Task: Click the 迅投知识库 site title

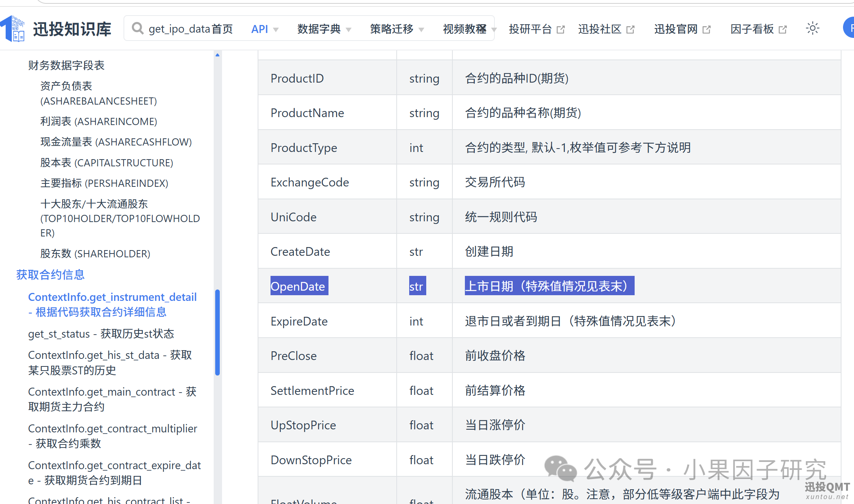Action: (72, 29)
